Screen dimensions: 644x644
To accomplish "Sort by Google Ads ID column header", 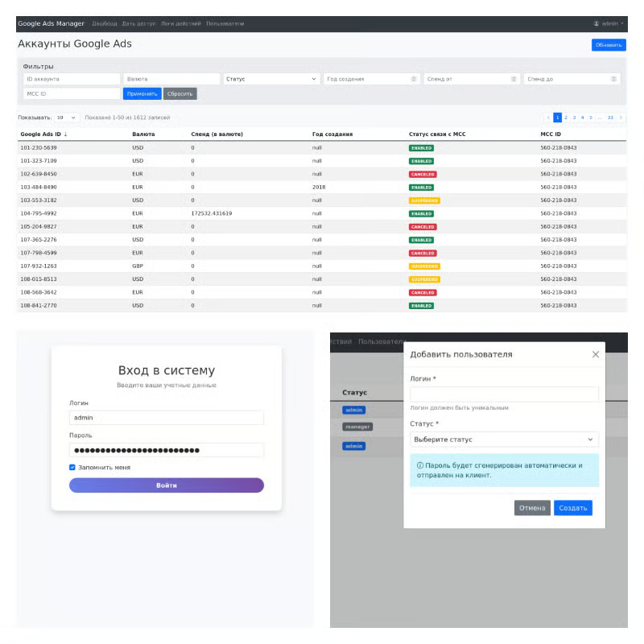I will (x=43, y=134).
